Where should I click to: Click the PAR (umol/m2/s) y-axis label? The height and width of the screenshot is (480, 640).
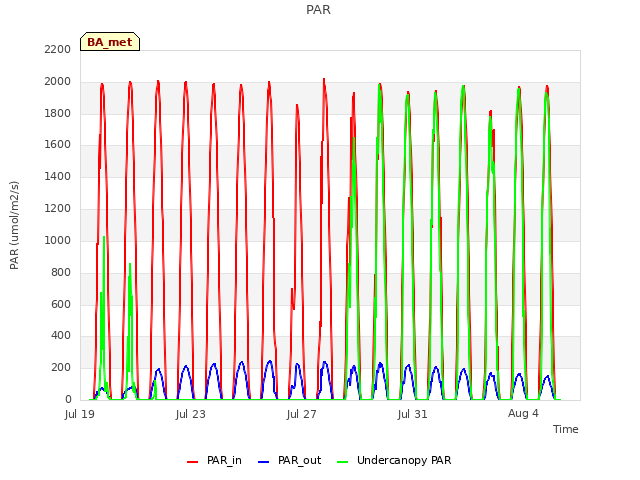pos(14,225)
